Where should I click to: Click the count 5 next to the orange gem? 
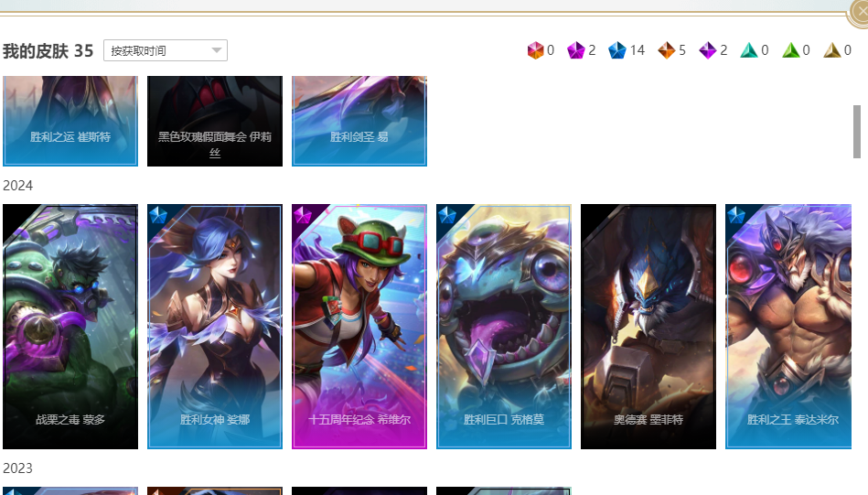[682, 50]
